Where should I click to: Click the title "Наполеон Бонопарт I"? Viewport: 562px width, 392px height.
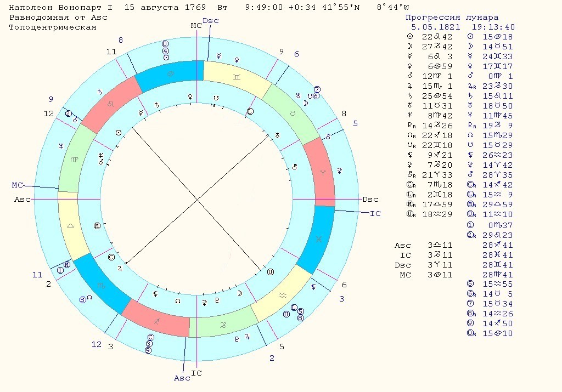click(60, 8)
